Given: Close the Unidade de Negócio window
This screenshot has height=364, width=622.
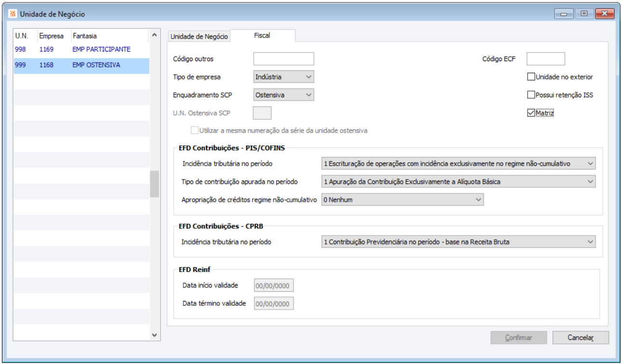Looking at the screenshot, I should pos(605,14).
